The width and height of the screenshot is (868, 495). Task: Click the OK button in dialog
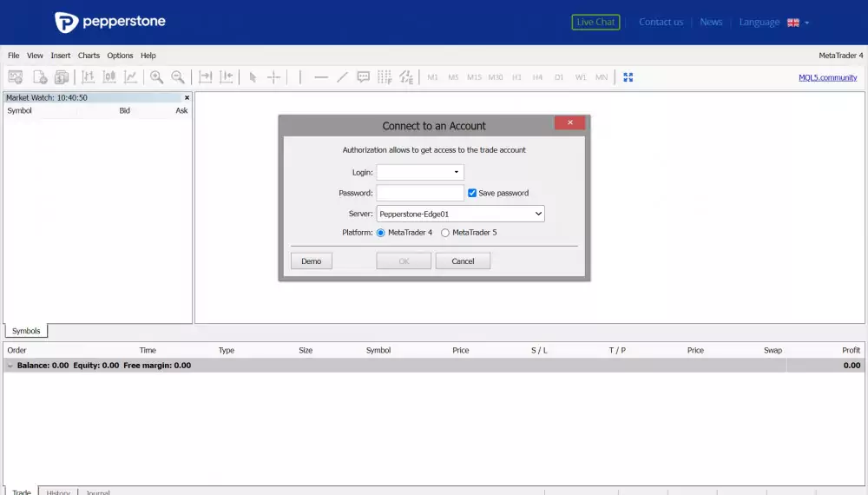404,261
